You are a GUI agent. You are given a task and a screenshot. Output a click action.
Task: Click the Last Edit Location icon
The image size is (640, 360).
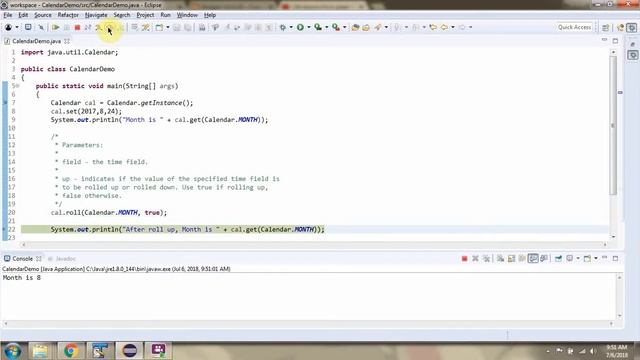pos(433,27)
